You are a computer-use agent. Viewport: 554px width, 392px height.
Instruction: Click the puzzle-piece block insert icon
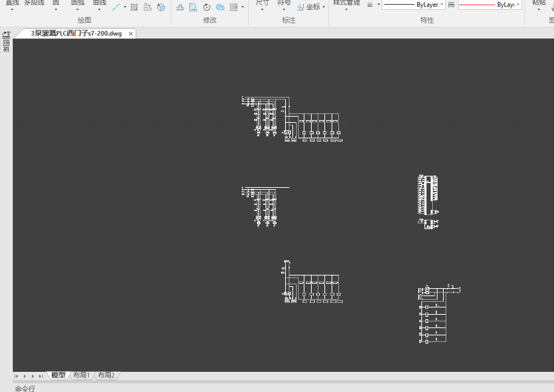148,7
